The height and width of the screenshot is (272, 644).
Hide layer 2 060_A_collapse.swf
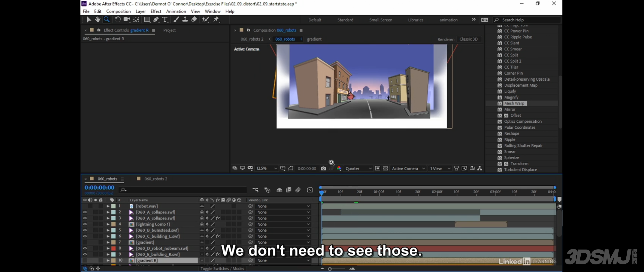(x=85, y=212)
